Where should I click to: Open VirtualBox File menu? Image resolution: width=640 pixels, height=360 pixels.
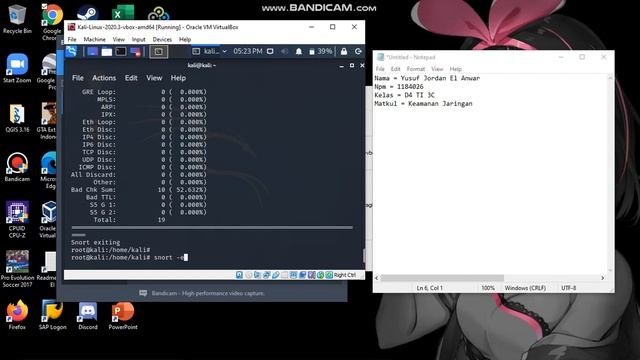[x=72, y=39]
